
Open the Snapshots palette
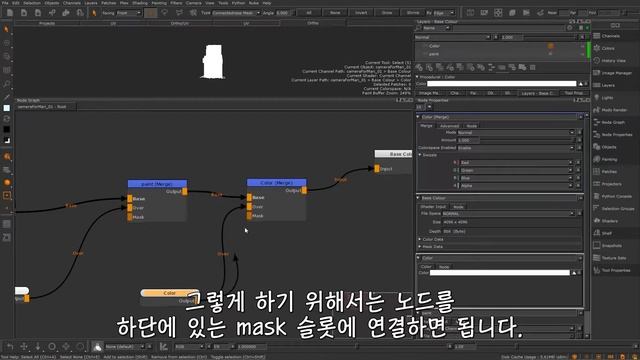tap(608, 245)
